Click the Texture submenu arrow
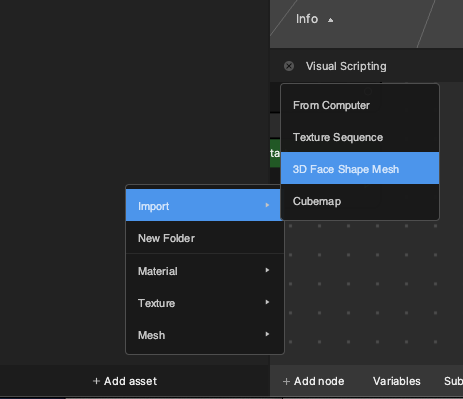This screenshot has width=463, height=399. 267,302
